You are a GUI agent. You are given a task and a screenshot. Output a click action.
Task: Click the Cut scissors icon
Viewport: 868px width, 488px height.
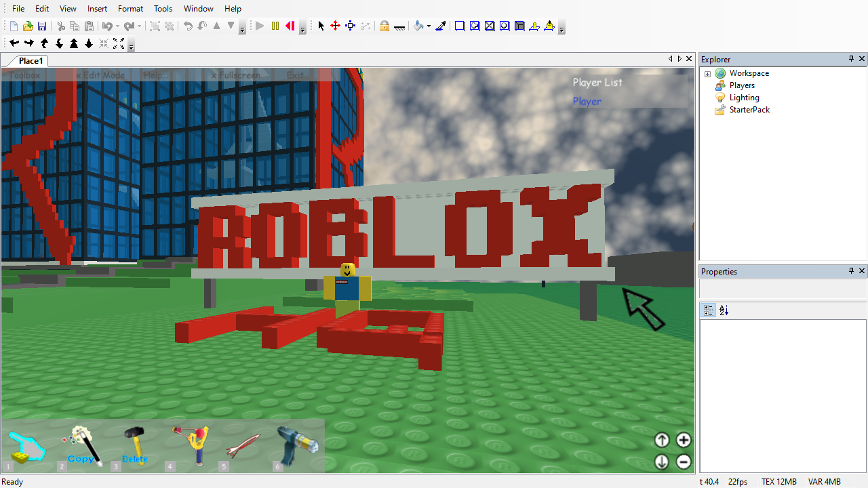pyautogui.click(x=61, y=26)
